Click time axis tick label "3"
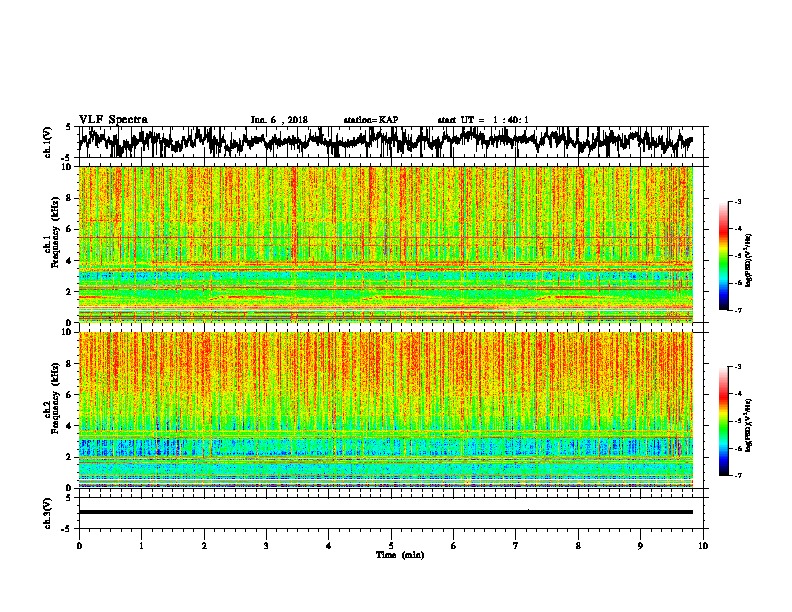The width and height of the screenshot is (792, 612). coord(266,546)
